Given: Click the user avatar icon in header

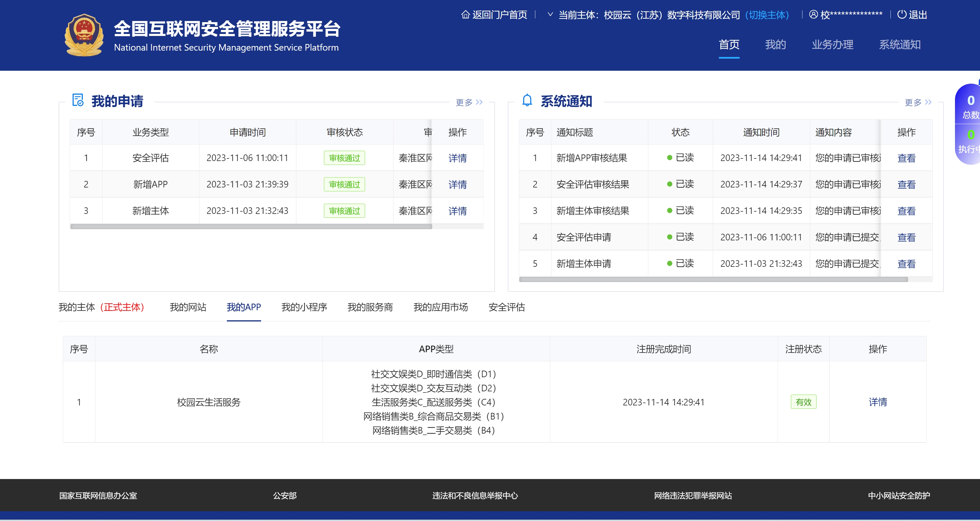Looking at the screenshot, I should [x=813, y=14].
